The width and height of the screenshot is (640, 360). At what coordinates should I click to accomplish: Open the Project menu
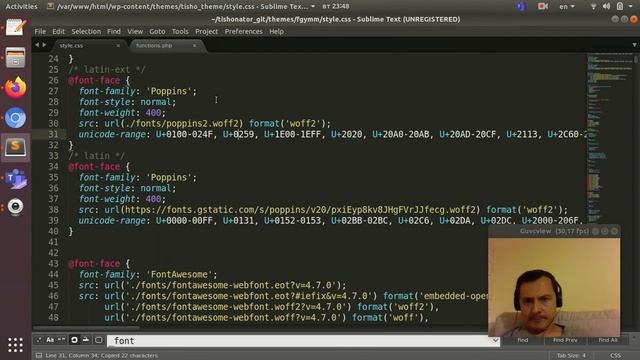pyautogui.click(x=207, y=31)
